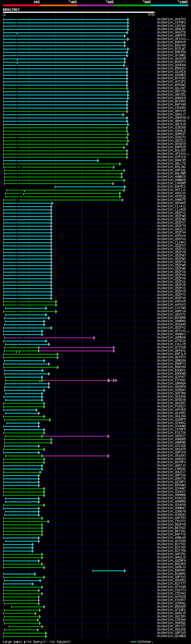Select hit UniRef100_A9P1Q1
This screenshot has width=191, height=644.
(x=171, y=170)
